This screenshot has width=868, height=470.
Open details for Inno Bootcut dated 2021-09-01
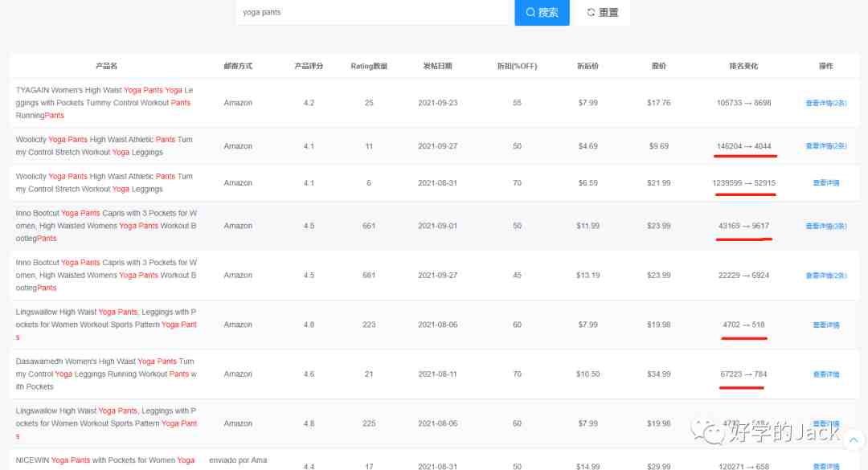825,227
